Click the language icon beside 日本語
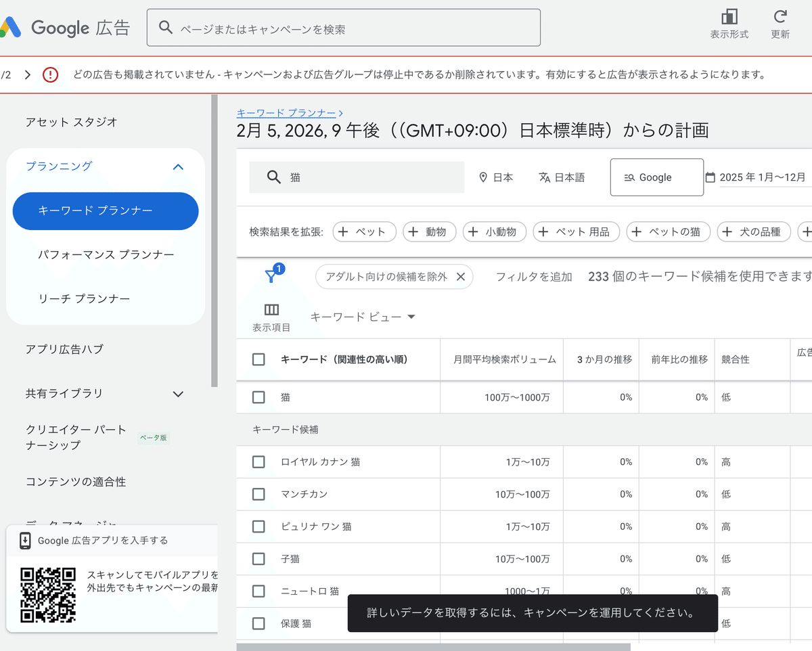Image resolution: width=812 pixels, height=651 pixels. pyautogui.click(x=545, y=177)
